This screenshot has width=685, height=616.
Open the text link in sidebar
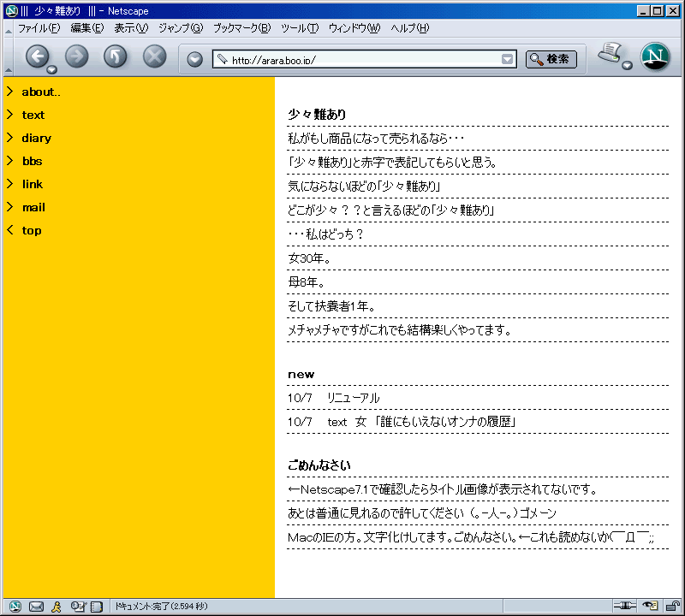[x=33, y=115]
